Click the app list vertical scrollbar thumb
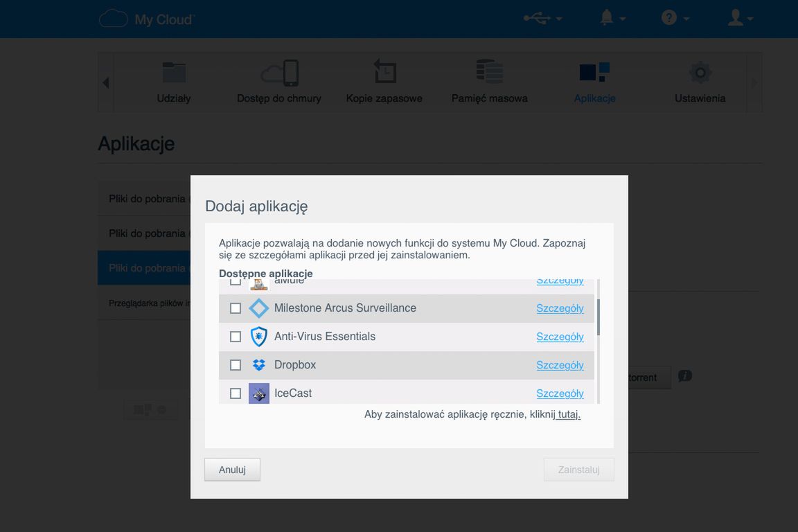Viewport: 798px width, 532px height. click(x=598, y=317)
